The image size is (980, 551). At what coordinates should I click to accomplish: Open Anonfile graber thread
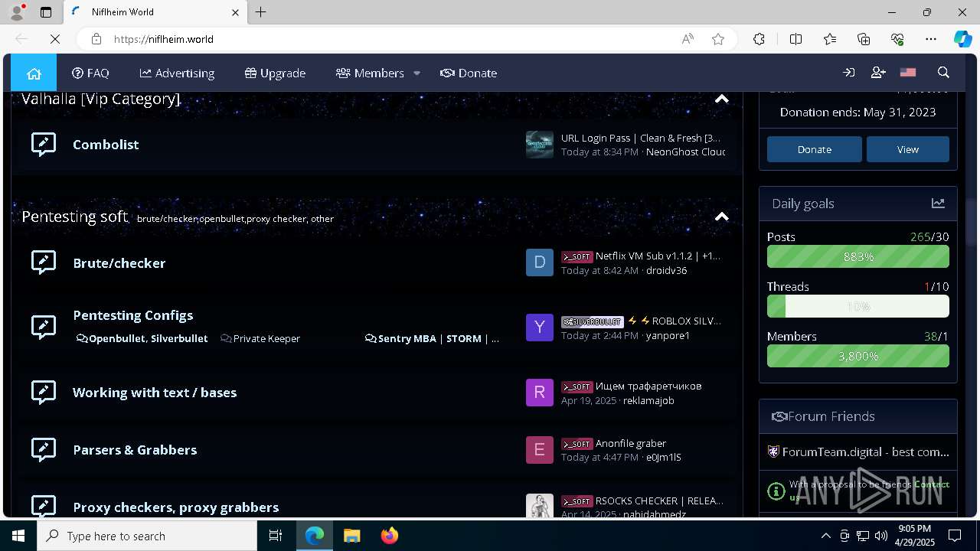(x=631, y=443)
